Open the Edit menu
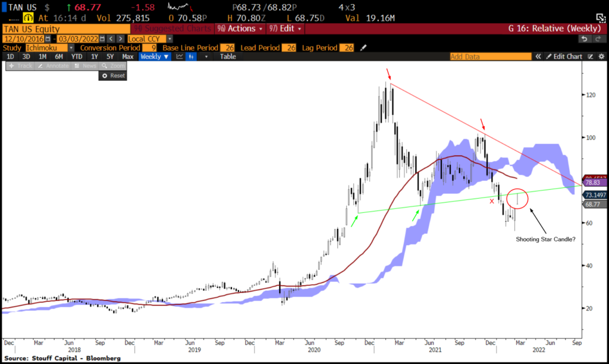This screenshot has height=364, width=609. (x=285, y=29)
